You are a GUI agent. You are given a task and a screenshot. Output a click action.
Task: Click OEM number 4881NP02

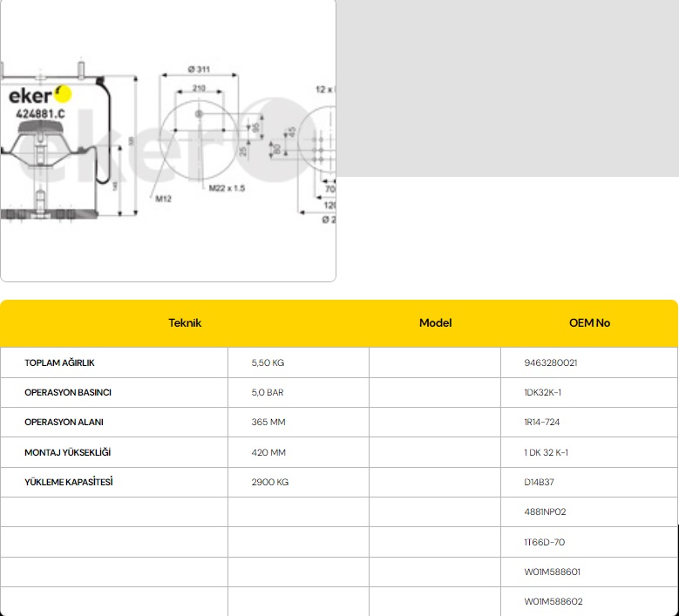point(545,512)
